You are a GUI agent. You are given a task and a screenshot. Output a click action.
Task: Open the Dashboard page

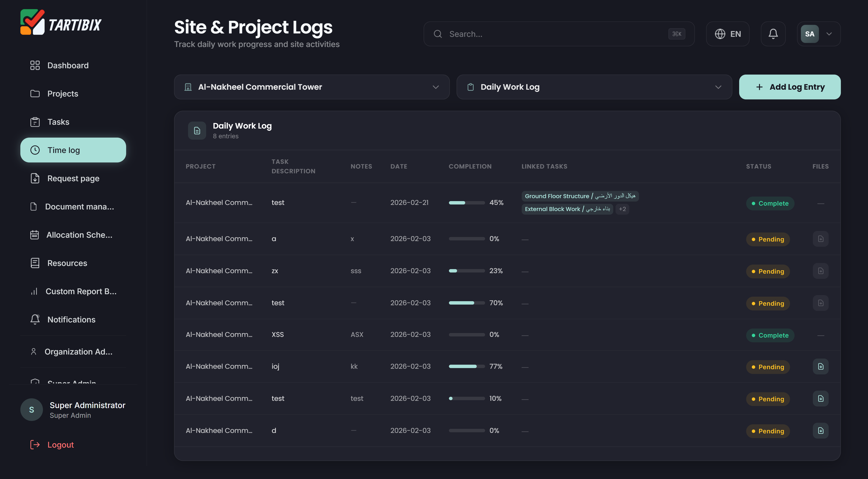pyautogui.click(x=73, y=65)
